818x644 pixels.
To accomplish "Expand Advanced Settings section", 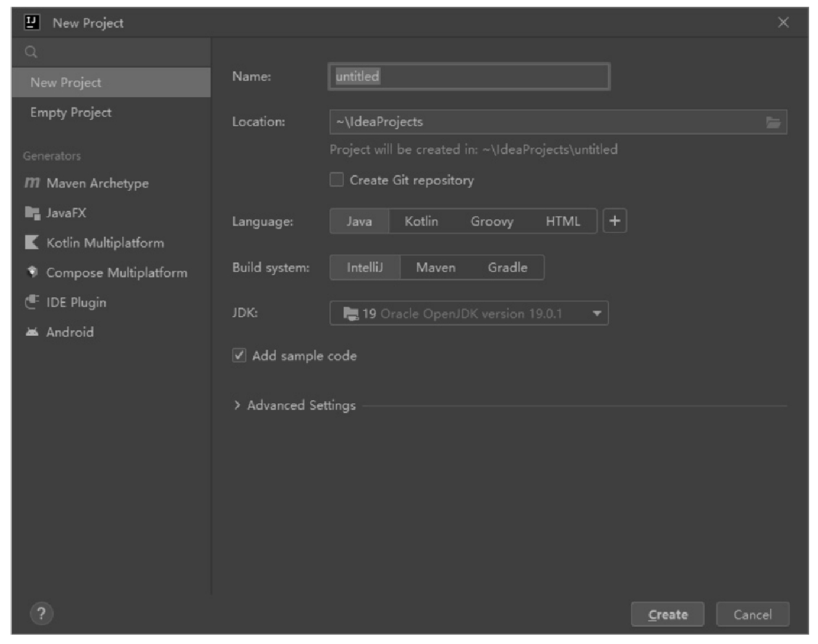I will tap(237, 405).
